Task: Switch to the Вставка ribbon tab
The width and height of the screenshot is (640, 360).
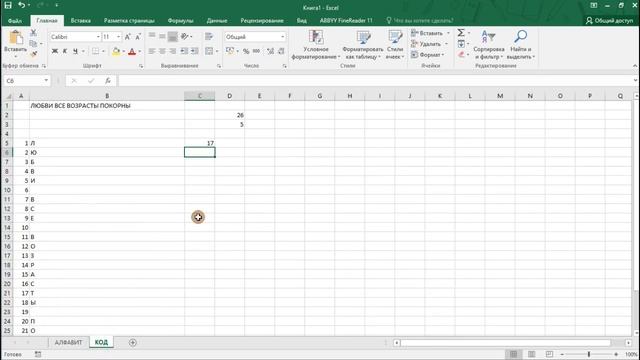Action: tap(80, 20)
